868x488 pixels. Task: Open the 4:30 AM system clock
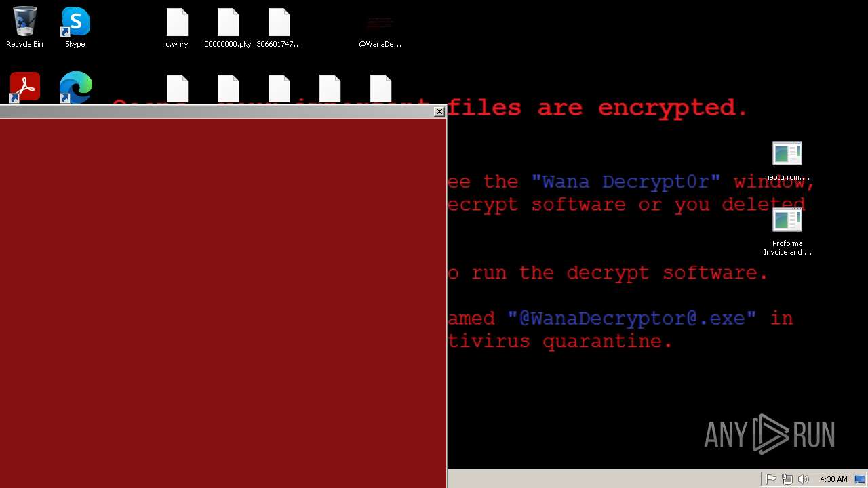coord(833,479)
